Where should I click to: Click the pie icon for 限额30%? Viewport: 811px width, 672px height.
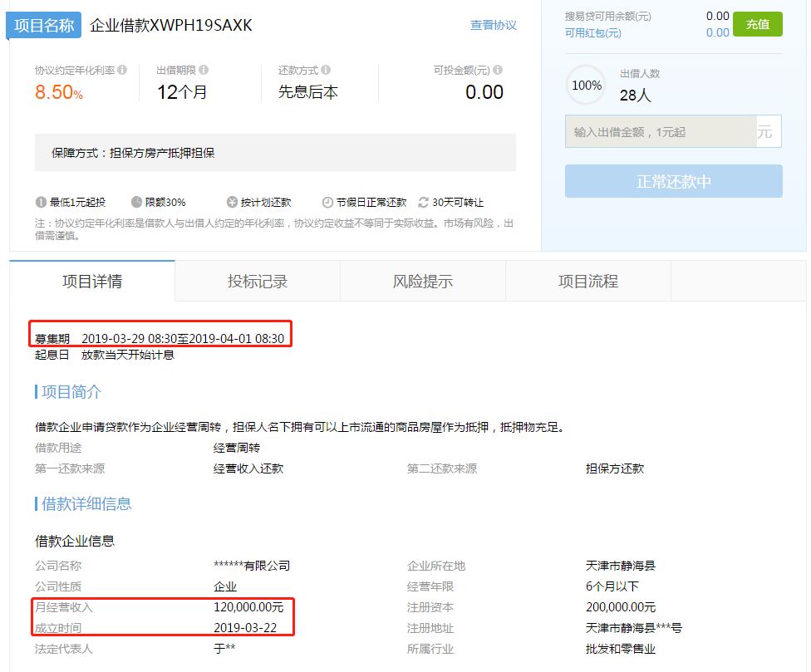(136, 203)
